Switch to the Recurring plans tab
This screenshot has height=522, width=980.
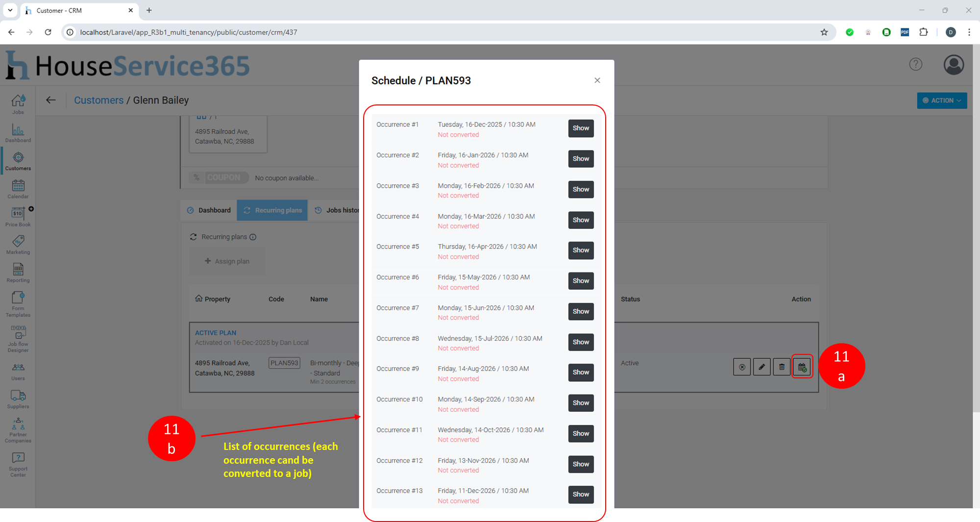pyautogui.click(x=272, y=210)
